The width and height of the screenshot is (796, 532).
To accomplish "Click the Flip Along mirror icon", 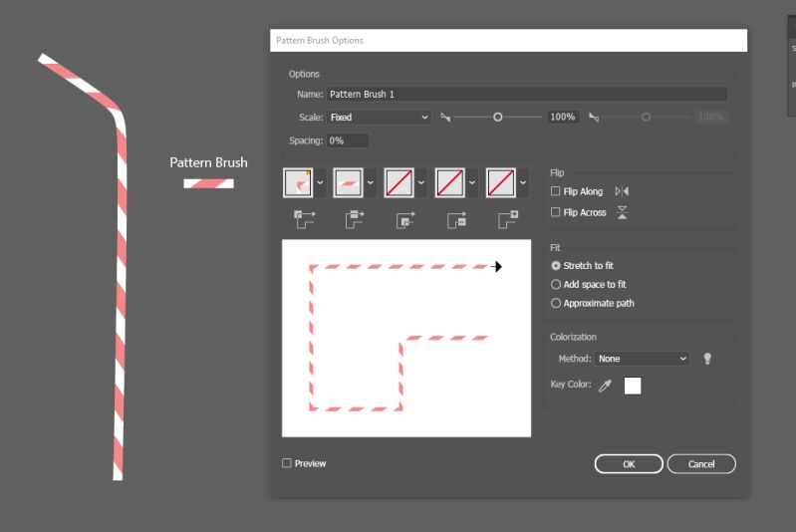I will 622,191.
